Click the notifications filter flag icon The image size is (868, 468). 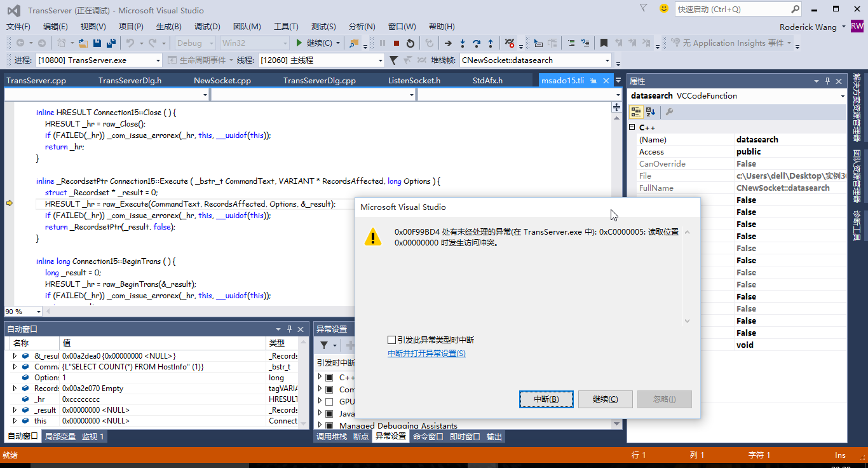tap(644, 8)
